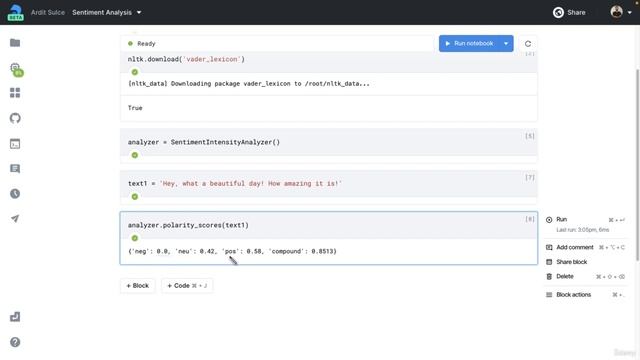Click the text1 assignment code cell
The image size is (640, 360).
(x=329, y=184)
